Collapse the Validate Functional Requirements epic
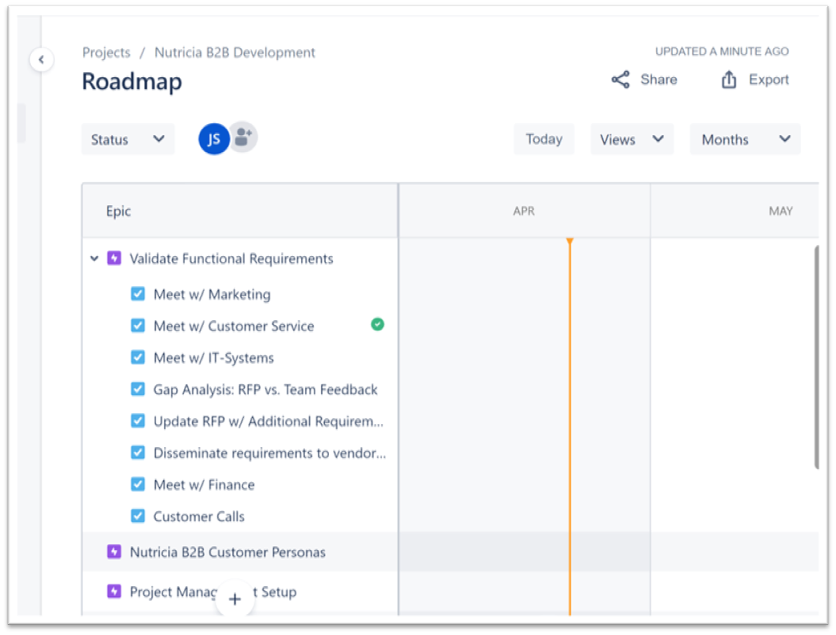 (x=96, y=258)
